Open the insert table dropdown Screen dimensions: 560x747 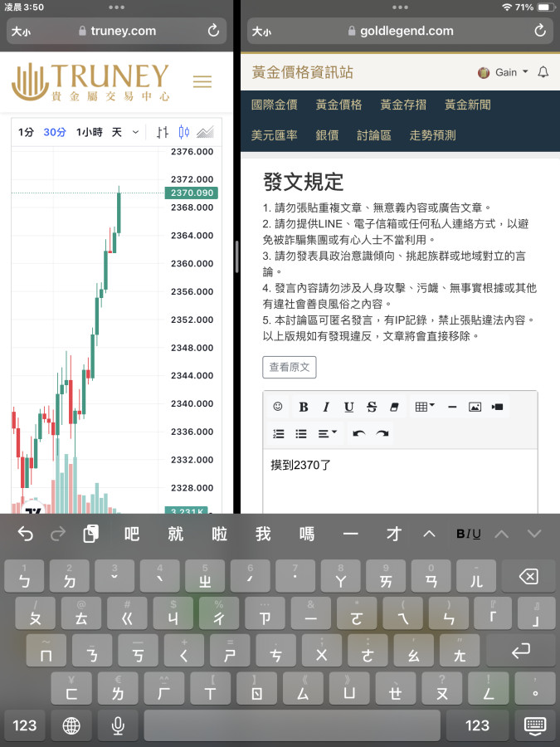tap(425, 407)
